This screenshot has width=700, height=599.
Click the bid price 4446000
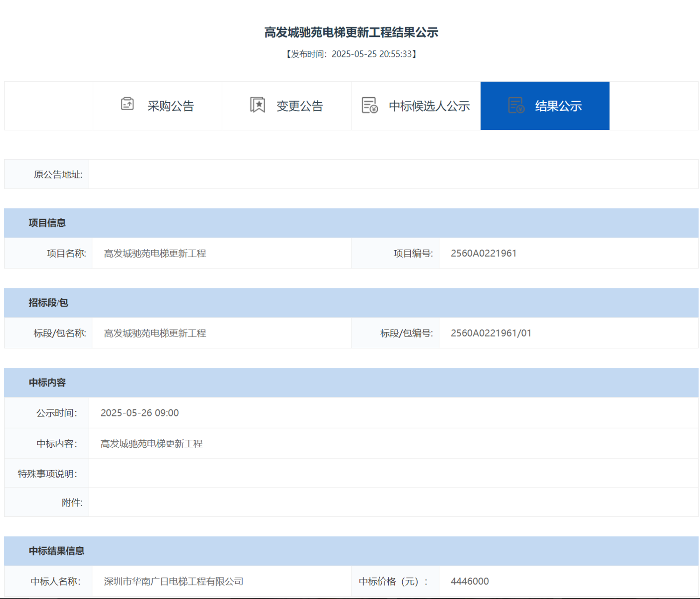point(469,581)
